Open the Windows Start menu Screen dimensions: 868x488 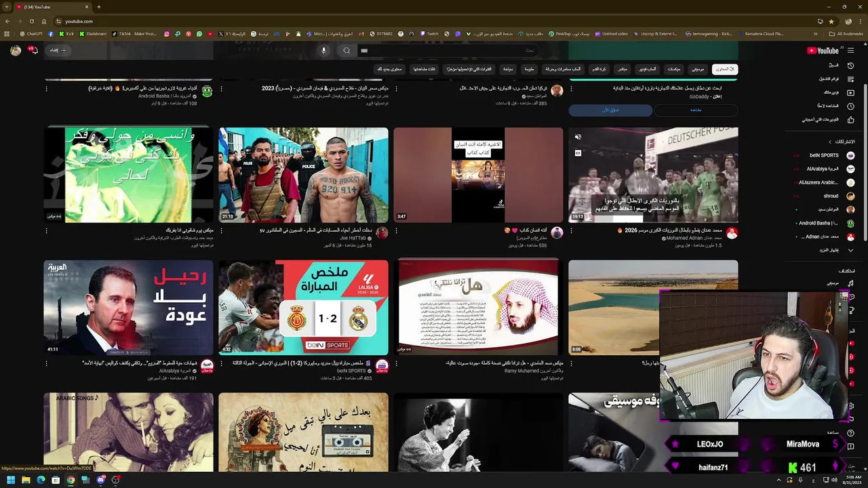(x=11, y=480)
